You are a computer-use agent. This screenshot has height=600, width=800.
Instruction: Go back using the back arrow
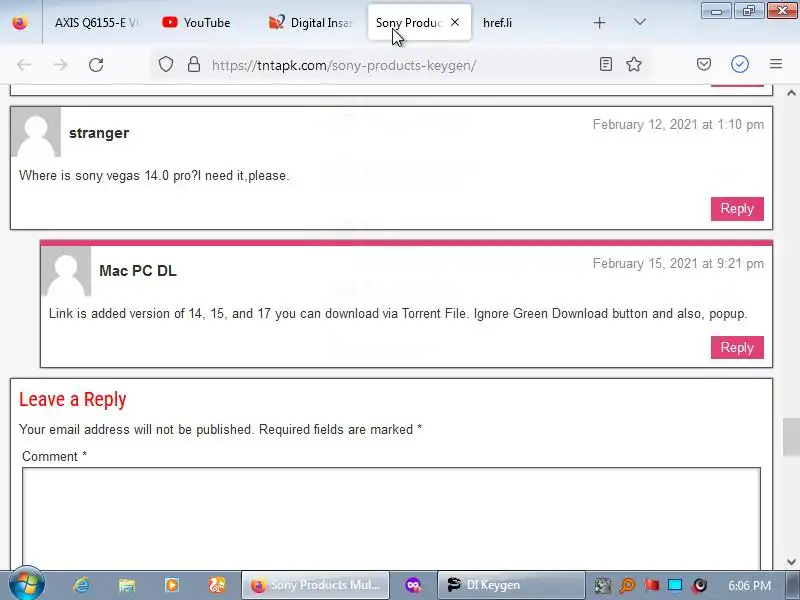click(24, 65)
